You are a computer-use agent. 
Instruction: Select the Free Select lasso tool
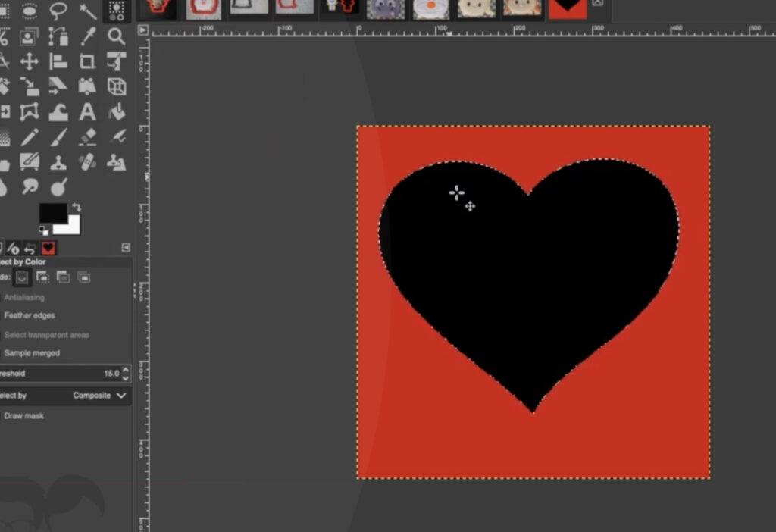click(x=58, y=11)
